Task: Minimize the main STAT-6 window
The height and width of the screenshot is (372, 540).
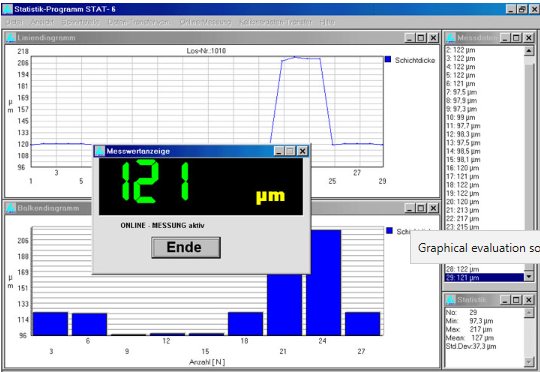Action: [x=511, y=9]
